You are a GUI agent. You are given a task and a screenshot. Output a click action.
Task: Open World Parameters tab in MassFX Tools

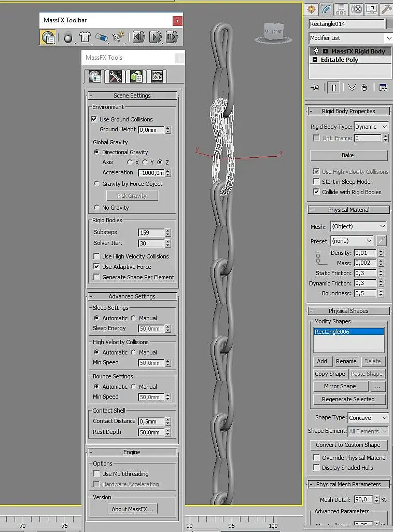click(x=95, y=76)
